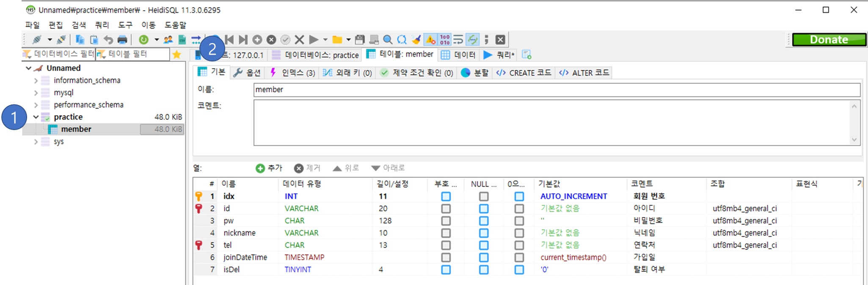This screenshot has height=285, width=868.
Task: Switch to 인덱스 (3) tab
Action: pyautogui.click(x=293, y=73)
